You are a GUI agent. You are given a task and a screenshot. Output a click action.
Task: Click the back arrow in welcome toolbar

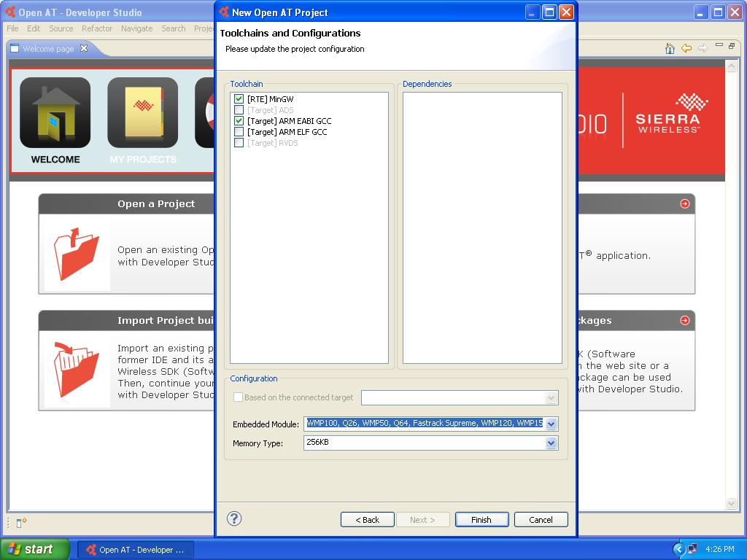pyautogui.click(x=686, y=48)
